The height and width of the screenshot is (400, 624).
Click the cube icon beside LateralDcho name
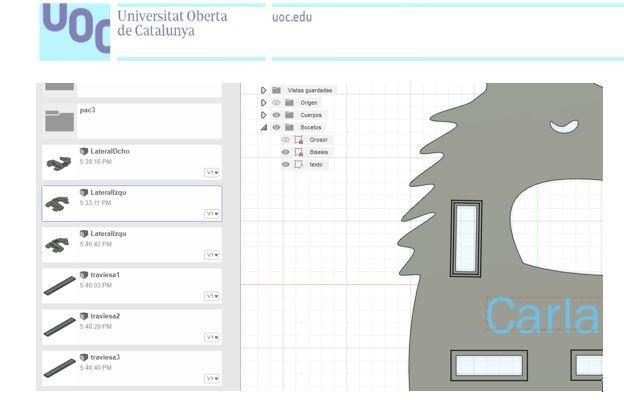tap(84, 151)
